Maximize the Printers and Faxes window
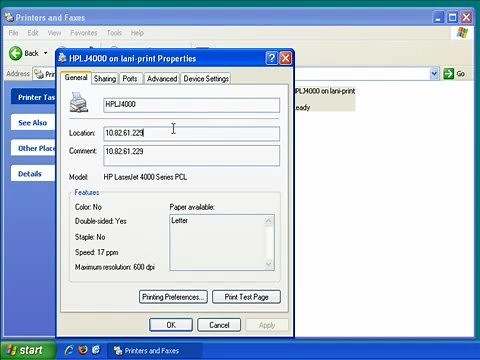The height and width of the screenshot is (360, 480). coord(452,18)
